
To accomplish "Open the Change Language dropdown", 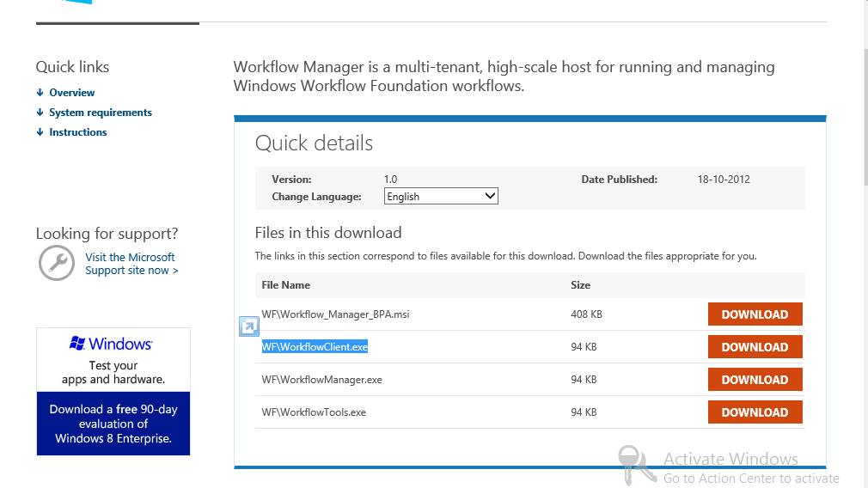I will coord(441,197).
